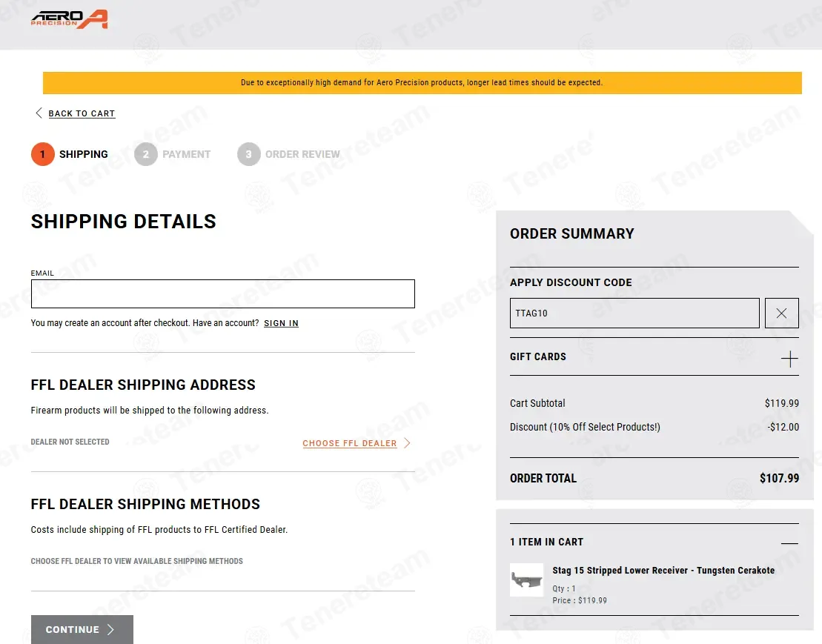822x644 pixels.
Task: Click the Aero Precision logo
Action: (x=69, y=19)
